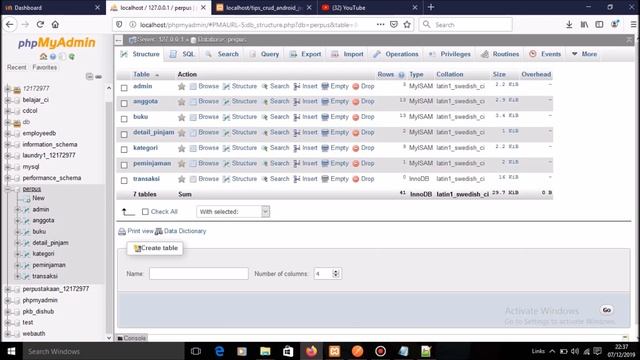Click the Go button to create table

[607, 310]
